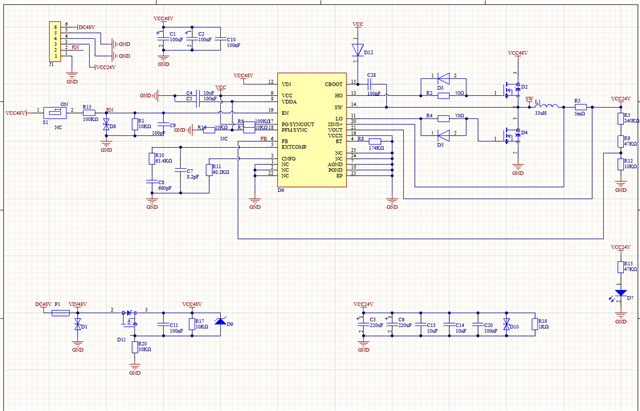The width and height of the screenshot is (640, 411).
Task: Click the SW net label near L1
Action: 529,98
